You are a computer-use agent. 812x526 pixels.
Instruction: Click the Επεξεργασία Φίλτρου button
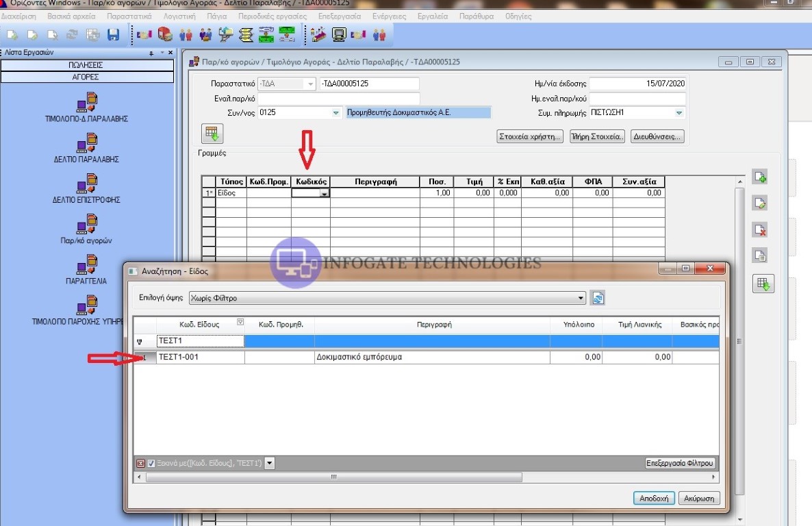680,464
